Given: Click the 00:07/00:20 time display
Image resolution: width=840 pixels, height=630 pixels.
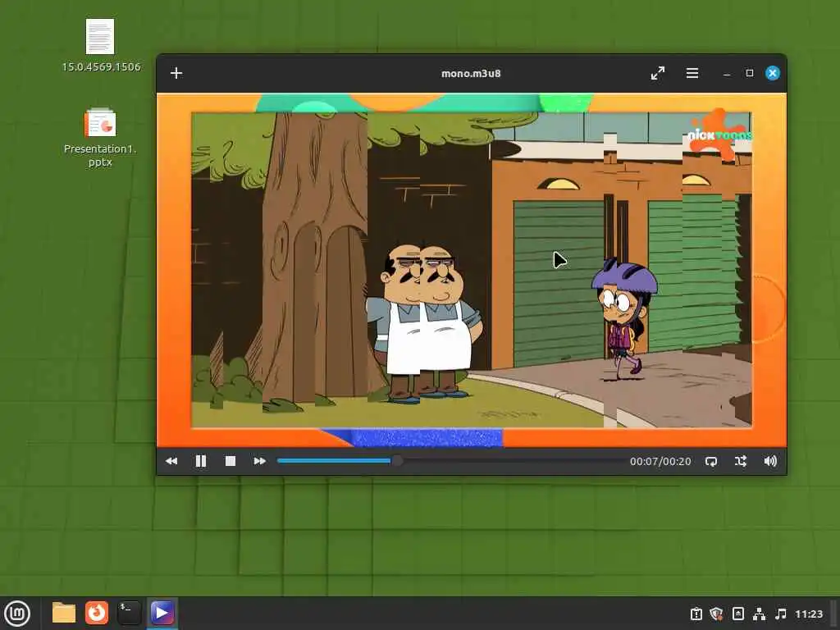Looking at the screenshot, I should [660, 461].
